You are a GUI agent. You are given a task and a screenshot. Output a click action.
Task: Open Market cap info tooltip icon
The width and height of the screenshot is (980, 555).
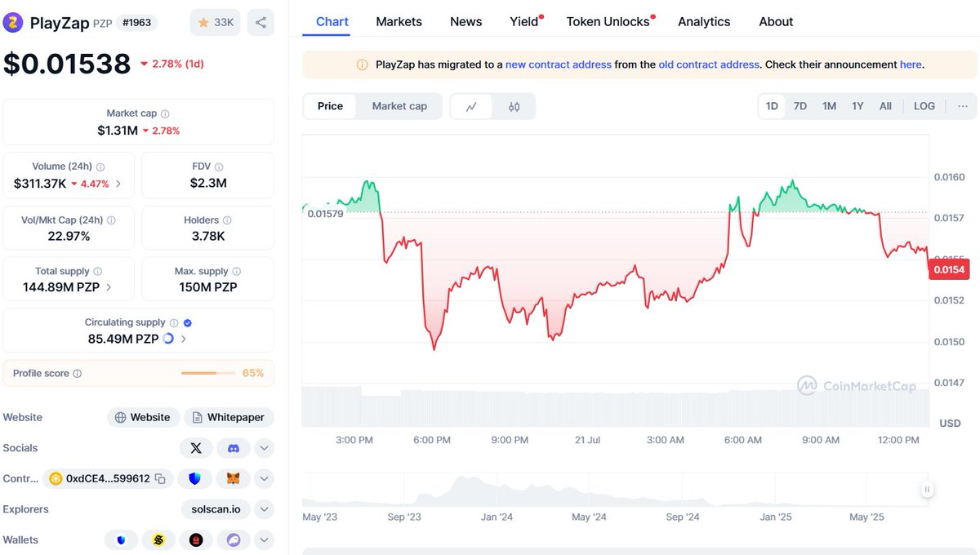point(165,114)
